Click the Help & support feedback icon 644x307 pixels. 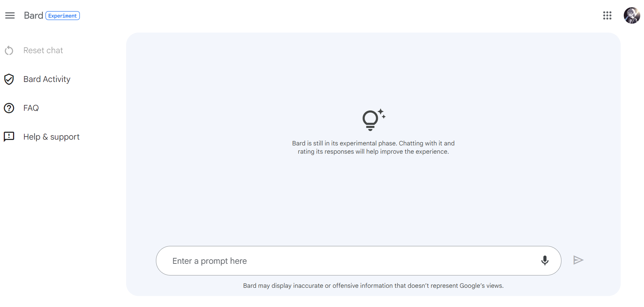coord(9,137)
